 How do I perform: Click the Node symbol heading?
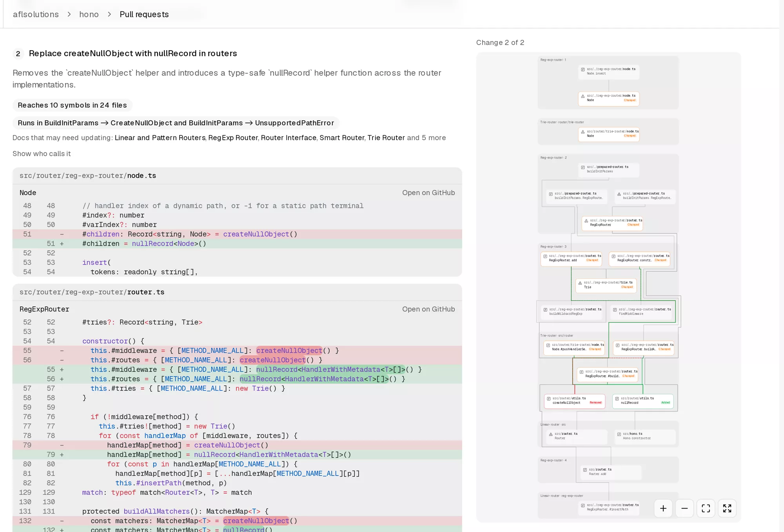[x=28, y=192]
